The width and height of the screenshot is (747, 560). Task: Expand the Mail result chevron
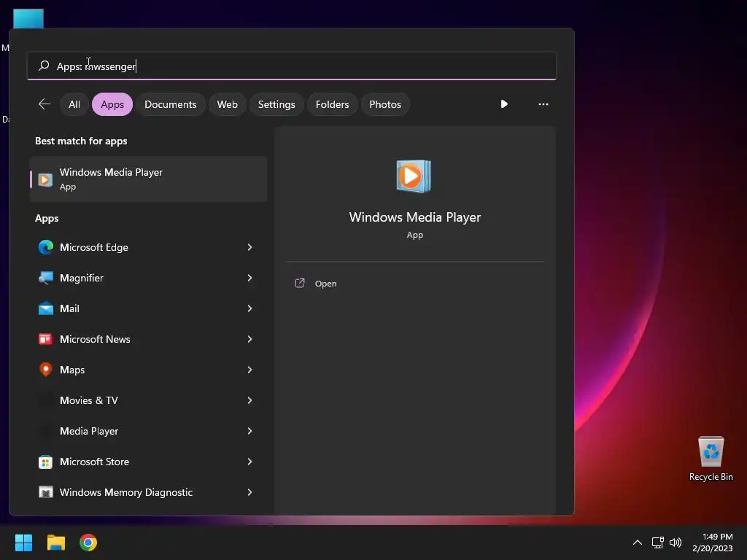[x=249, y=308]
